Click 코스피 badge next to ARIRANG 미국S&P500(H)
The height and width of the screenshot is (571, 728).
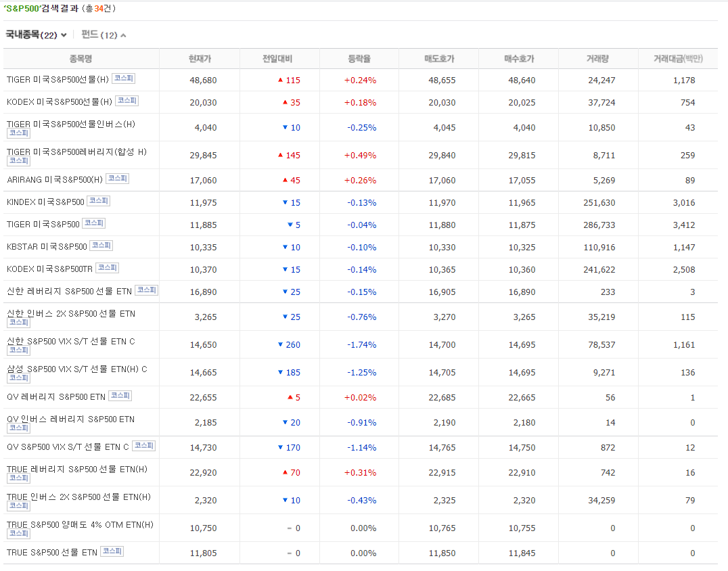(x=118, y=179)
